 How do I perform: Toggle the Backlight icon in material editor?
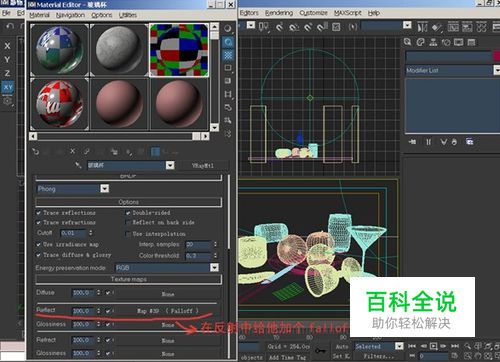pyautogui.click(x=228, y=42)
